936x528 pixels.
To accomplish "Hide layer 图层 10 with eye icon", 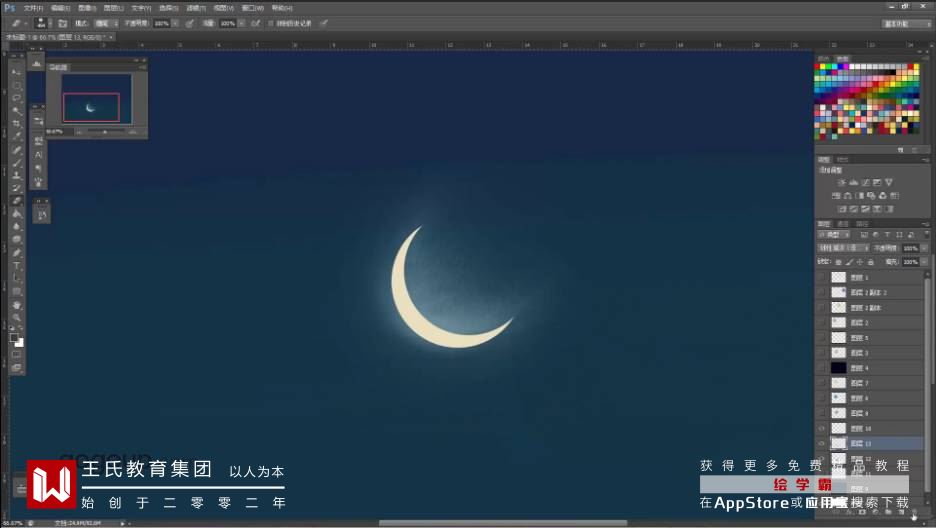I will (821, 428).
